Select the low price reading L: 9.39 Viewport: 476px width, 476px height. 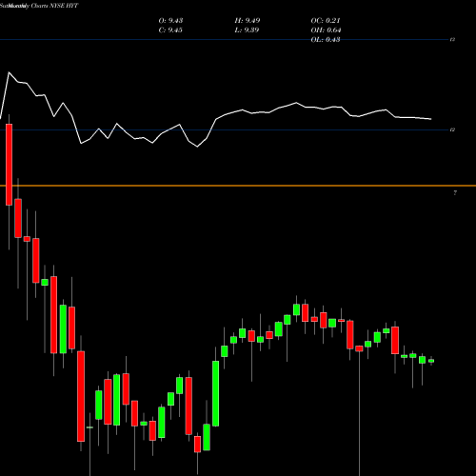(247, 30)
